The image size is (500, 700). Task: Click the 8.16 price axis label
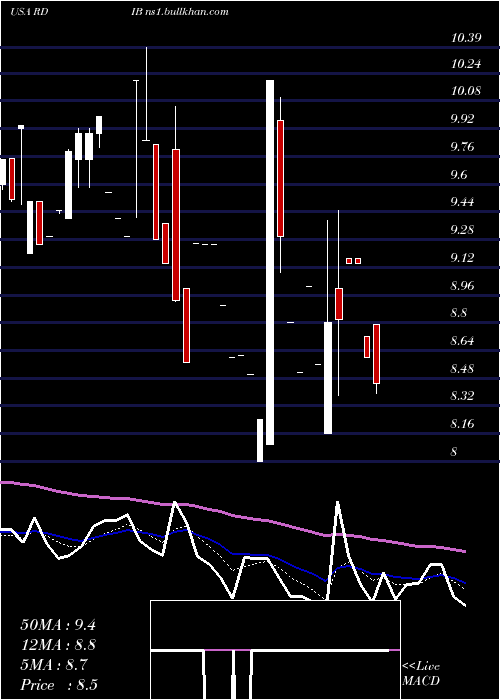point(462,424)
